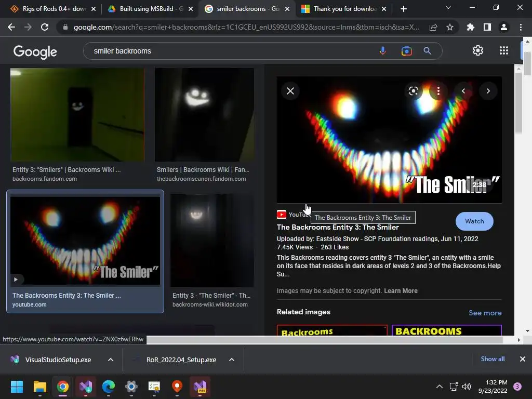Click the Watch button
Viewport: 532px width, 399px height.
click(x=474, y=221)
